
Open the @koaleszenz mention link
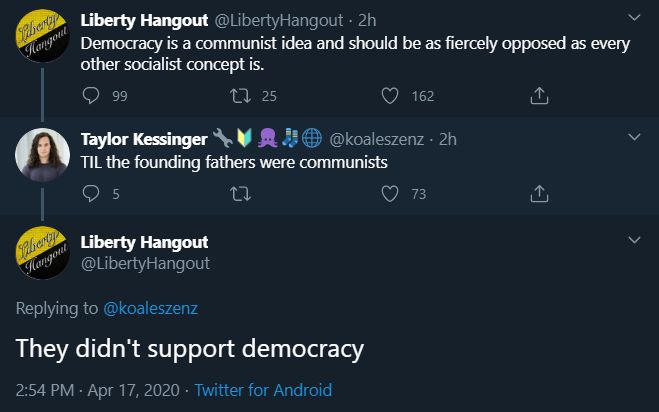click(151, 308)
